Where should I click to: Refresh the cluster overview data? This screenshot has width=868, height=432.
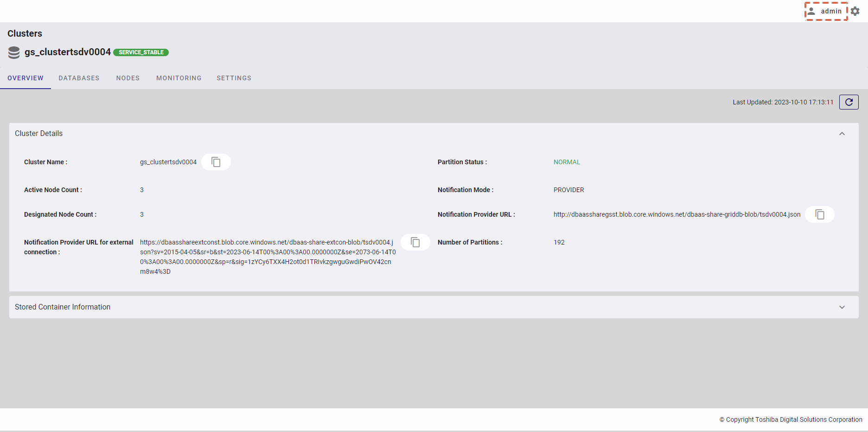[x=849, y=102]
